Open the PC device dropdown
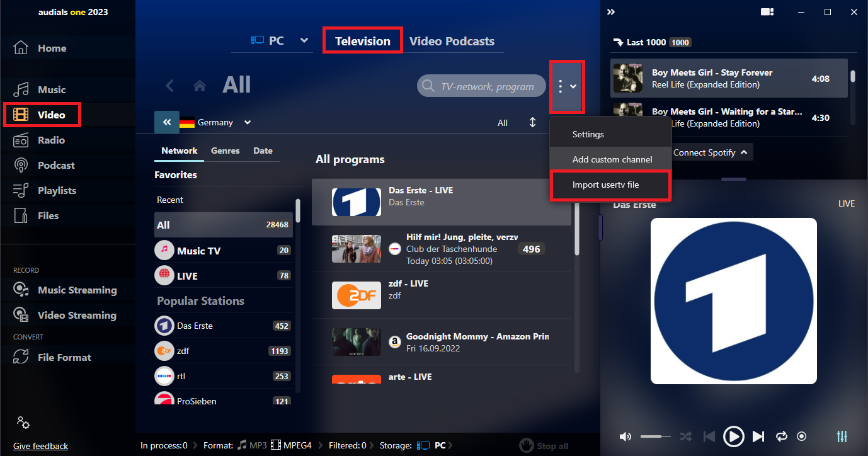This screenshot has width=868, height=456. (x=280, y=41)
